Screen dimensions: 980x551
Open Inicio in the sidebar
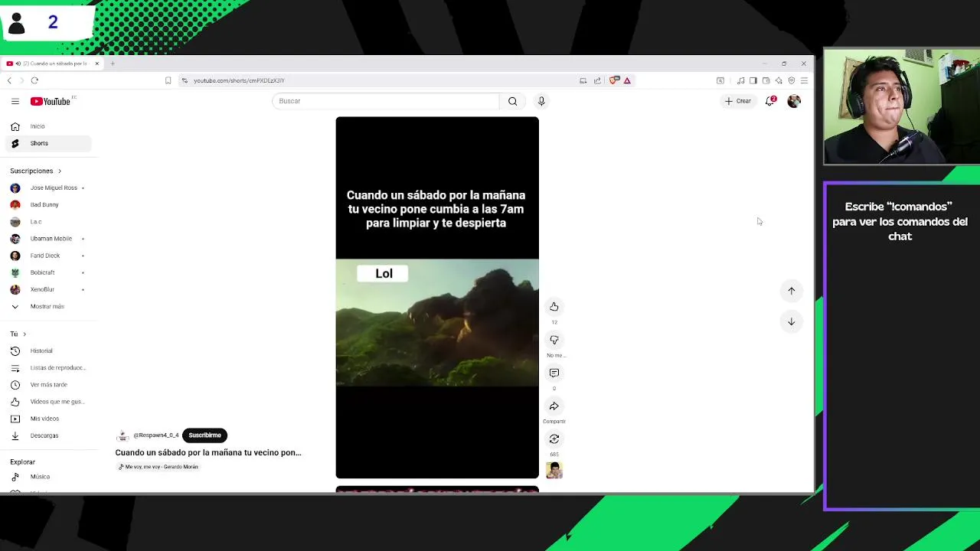tap(47, 126)
